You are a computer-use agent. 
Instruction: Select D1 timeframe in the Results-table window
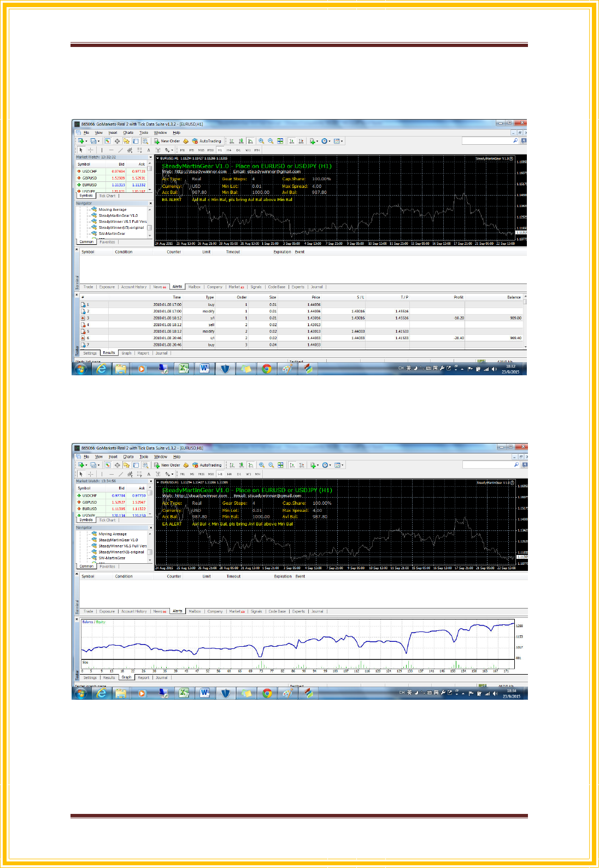click(238, 150)
